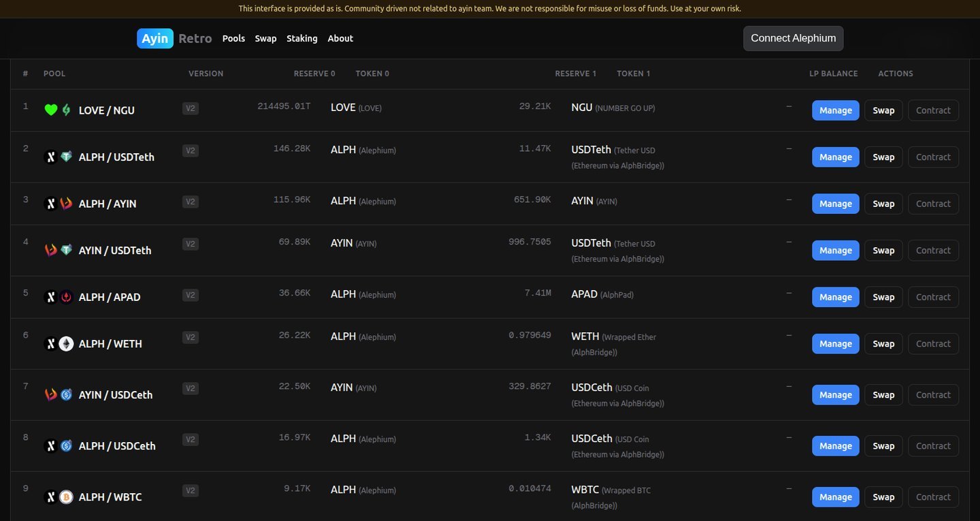Click the Tether icon in AYIN / USDTeth row
Viewport: 980px width, 521px height.
tap(66, 250)
